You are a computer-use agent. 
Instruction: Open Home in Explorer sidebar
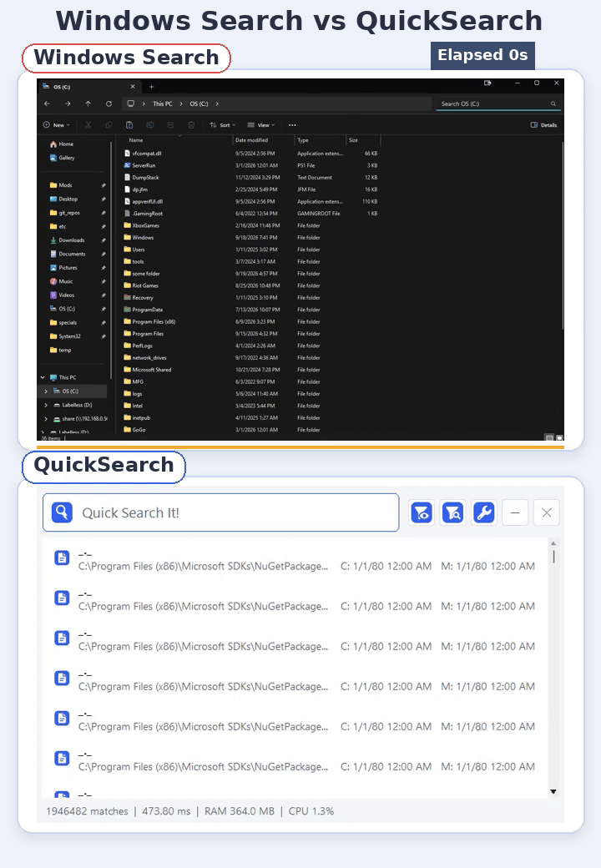[x=62, y=144]
